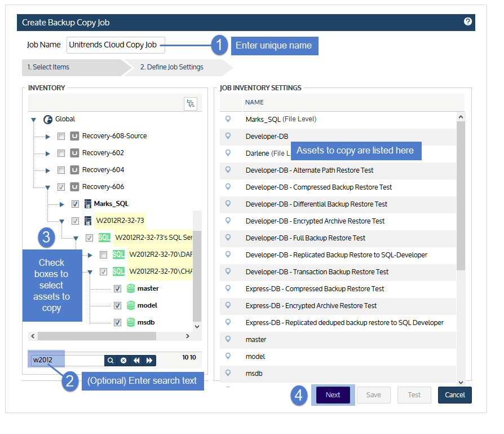Viewport: 504px width, 434px height.
Task: Collapse the W2012R2-32-70\CHA instance
Action: 90,272
